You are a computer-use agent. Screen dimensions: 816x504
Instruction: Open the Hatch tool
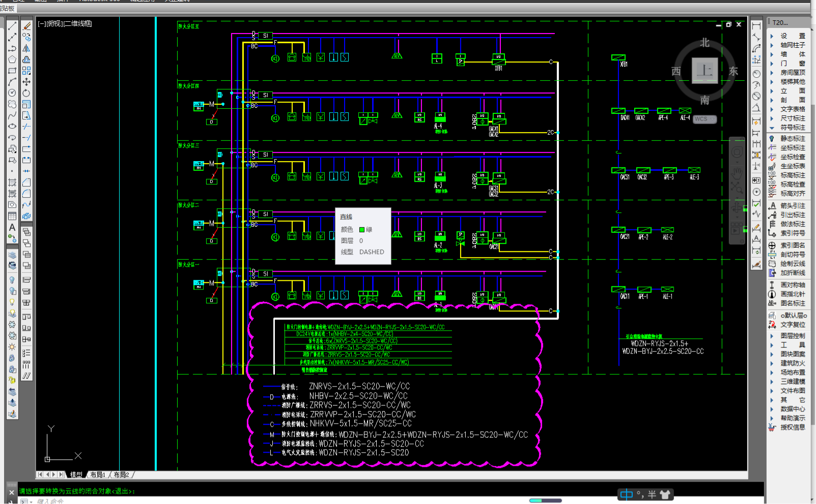pyautogui.click(x=12, y=183)
